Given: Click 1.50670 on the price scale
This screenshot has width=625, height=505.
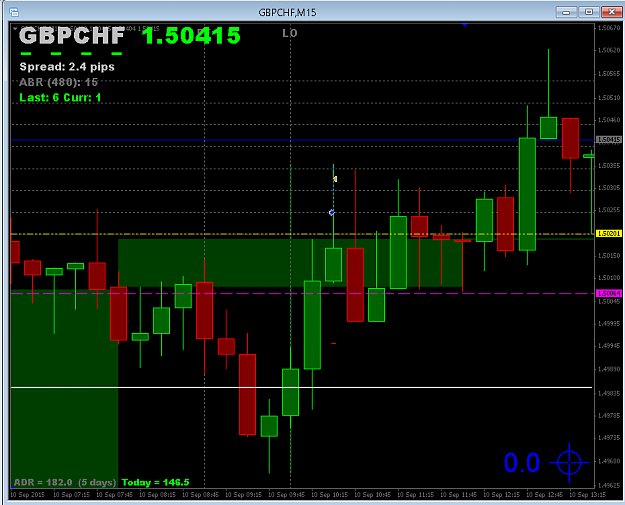Looking at the screenshot, I should click(x=609, y=28).
